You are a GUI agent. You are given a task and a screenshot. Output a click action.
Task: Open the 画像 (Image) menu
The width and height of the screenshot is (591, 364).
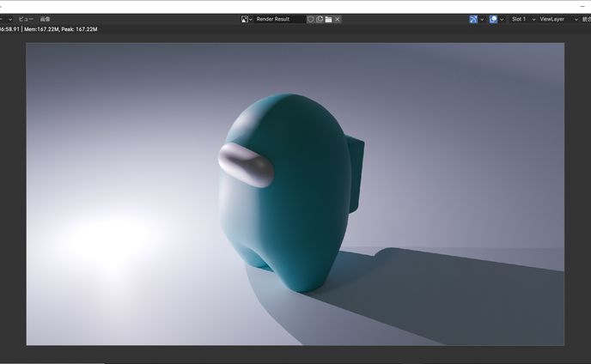click(45, 19)
